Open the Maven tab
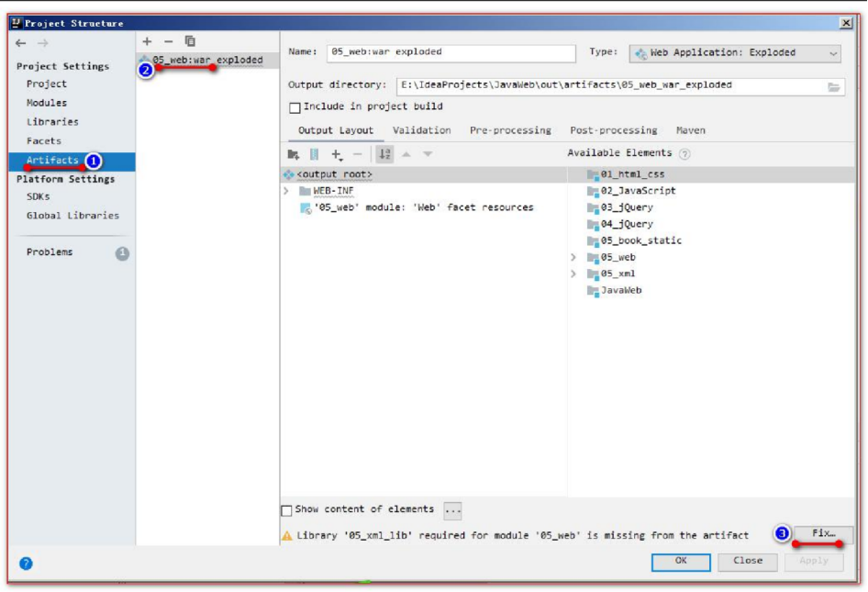The width and height of the screenshot is (868, 592). coord(690,130)
